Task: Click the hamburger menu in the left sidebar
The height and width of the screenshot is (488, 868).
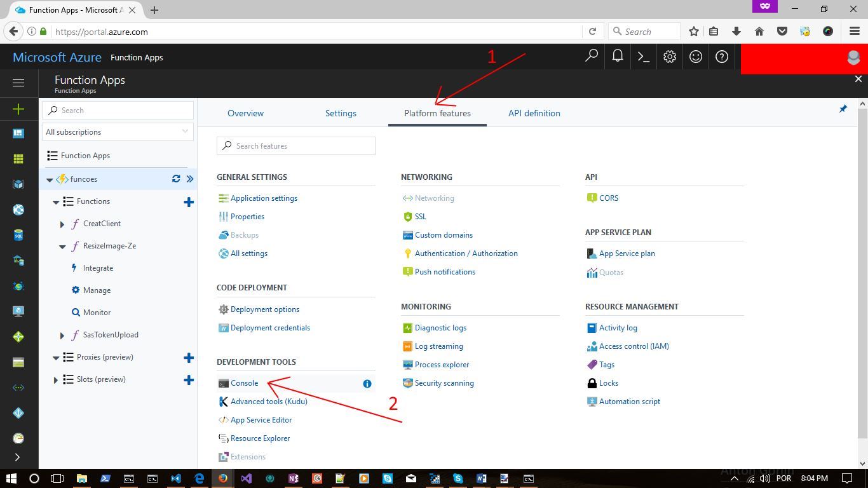Action: (18, 83)
